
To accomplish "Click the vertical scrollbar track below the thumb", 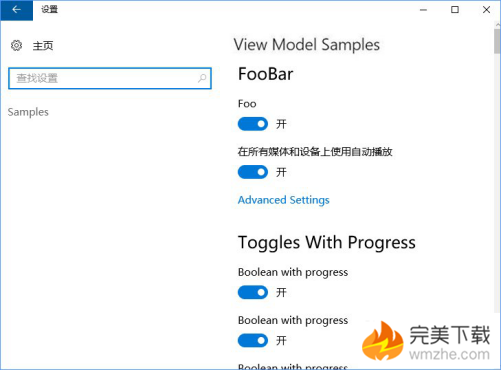I will pyautogui.click(x=497, y=183).
